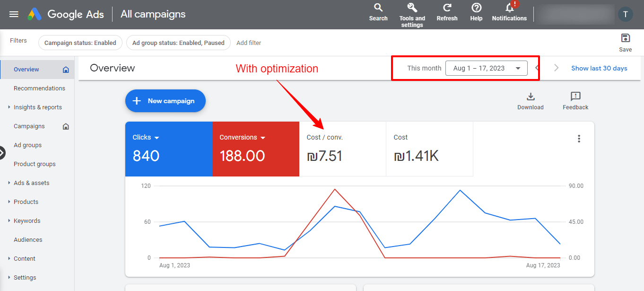Click the Search magnifier icon
Screen dimensions: 644x291
coord(378,8)
